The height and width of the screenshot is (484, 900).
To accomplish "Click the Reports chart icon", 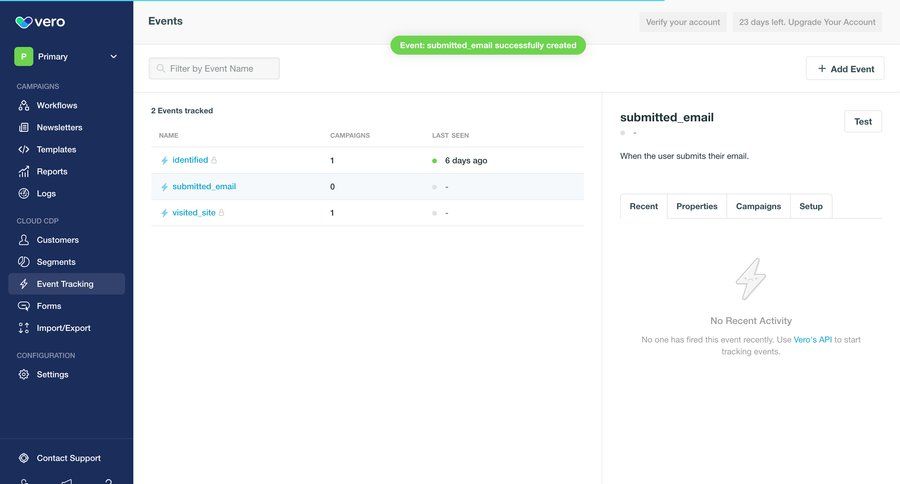I will tap(24, 171).
